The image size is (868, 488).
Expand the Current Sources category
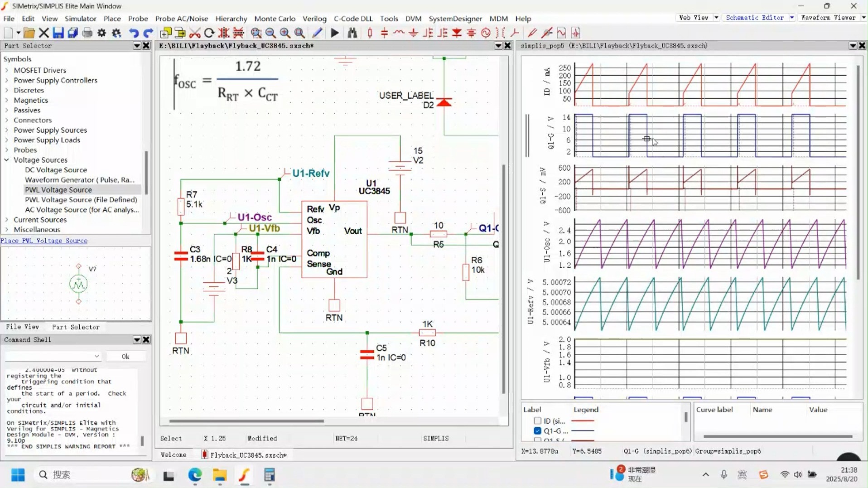(7, 220)
